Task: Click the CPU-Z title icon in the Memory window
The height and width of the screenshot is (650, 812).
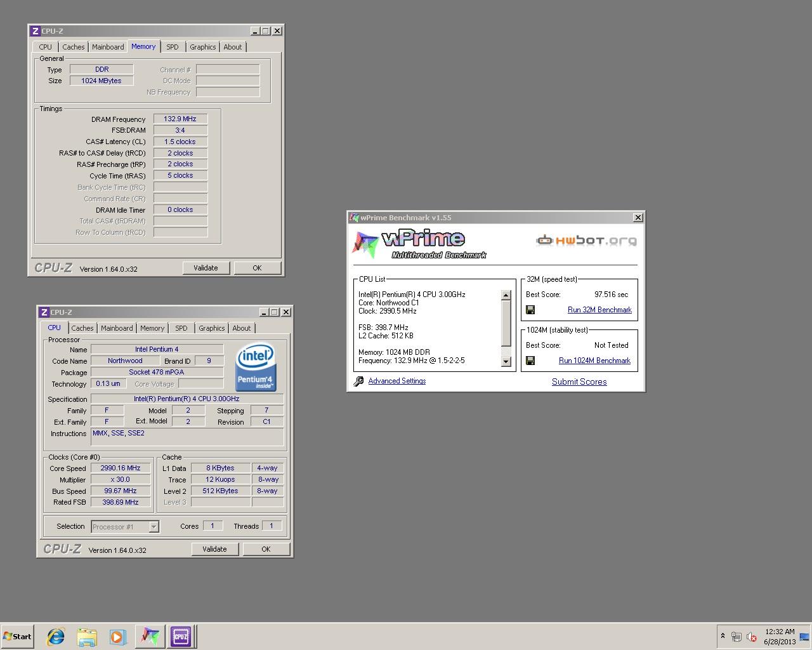Action: coord(36,31)
